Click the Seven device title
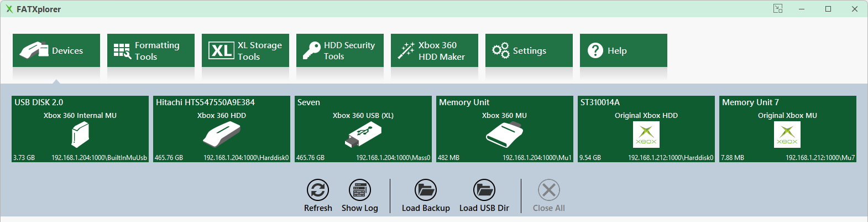This screenshot has width=868, height=222. 308,102
